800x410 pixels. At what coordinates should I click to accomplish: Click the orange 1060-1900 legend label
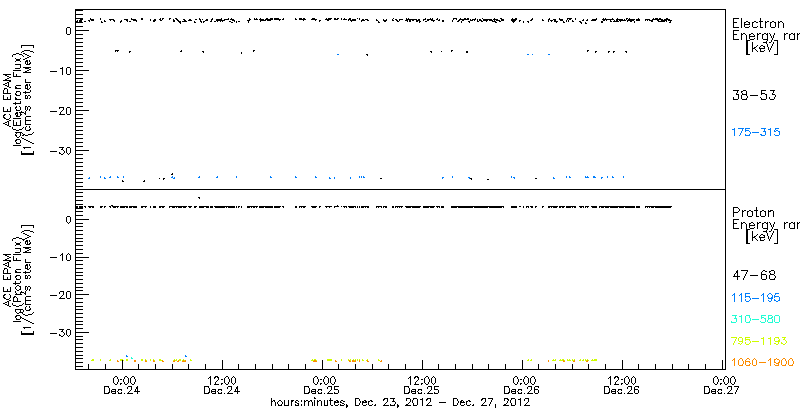[x=763, y=363]
